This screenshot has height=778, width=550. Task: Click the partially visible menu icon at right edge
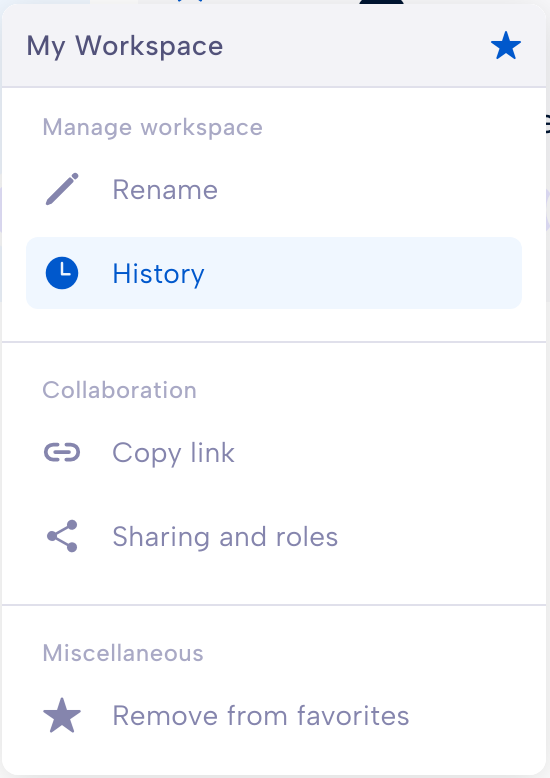(548, 124)
